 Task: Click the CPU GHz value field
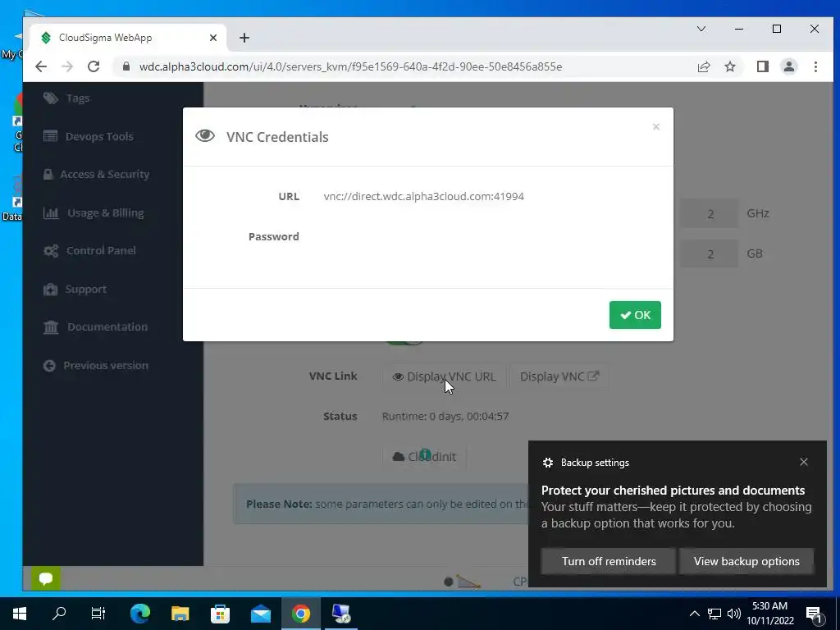710,214
